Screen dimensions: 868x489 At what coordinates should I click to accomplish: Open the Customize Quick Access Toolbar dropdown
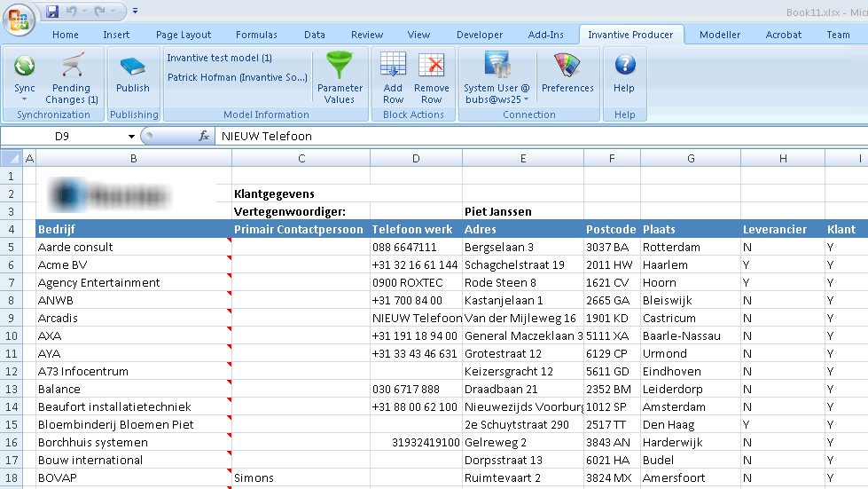pos(135,11)
